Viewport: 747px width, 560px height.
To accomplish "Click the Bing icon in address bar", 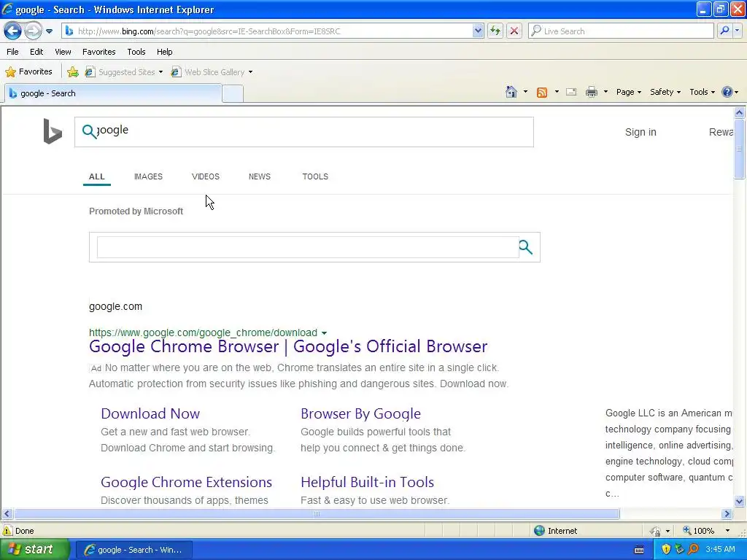I will pyautogui.click(x=69, y=31).
